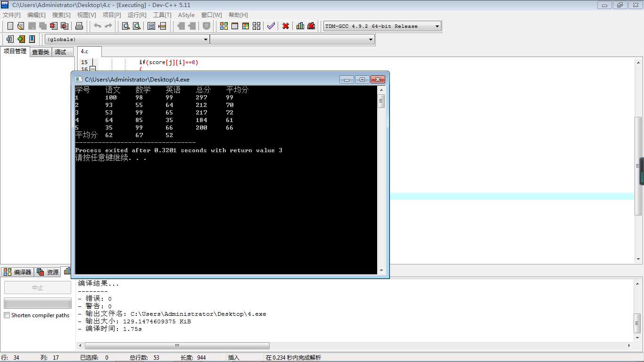
Task: Open the 文件[F] menu
Action: [12, 15]
